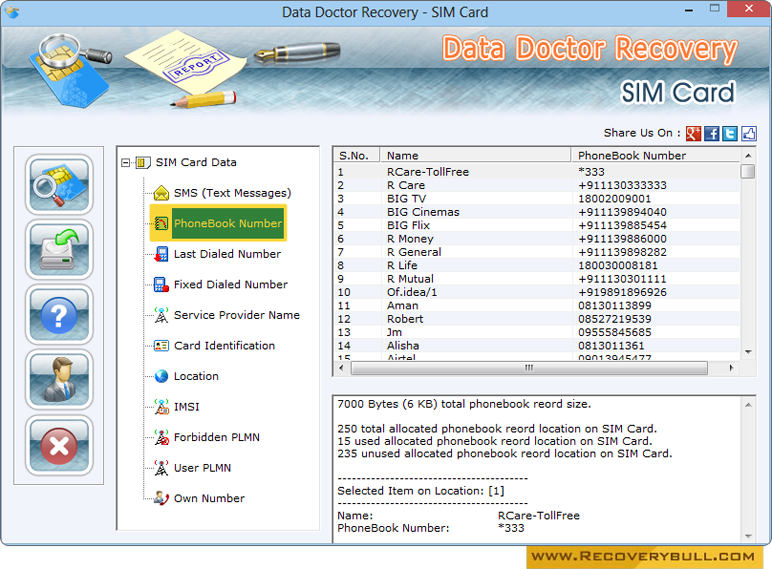This screenshot has width=772, height=569.
Task: Select the BIG TV contact row
Action: (537, 198)
